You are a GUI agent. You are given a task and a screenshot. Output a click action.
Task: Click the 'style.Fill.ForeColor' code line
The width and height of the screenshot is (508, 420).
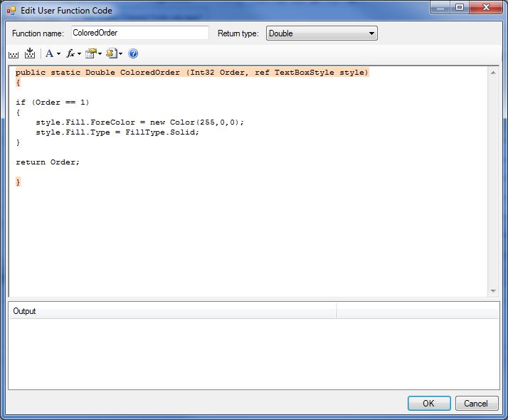click(x=139, y=122)
